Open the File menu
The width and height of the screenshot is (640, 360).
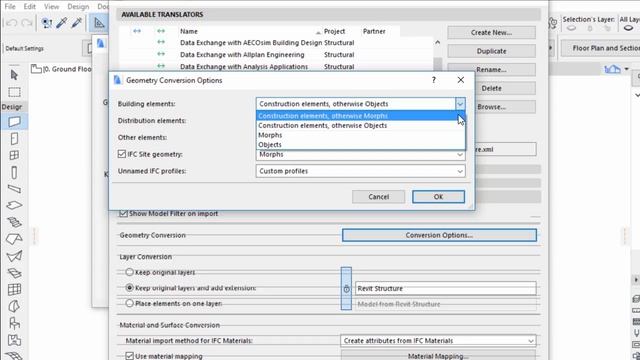(x=10, y=7)
